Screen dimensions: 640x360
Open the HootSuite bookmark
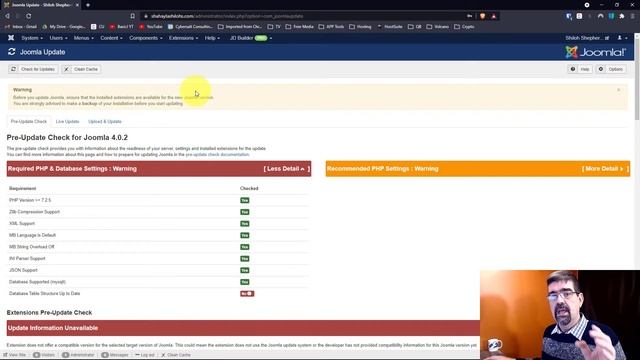tap(389, 27)
